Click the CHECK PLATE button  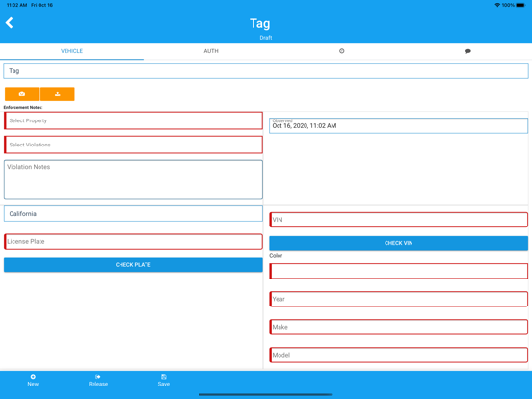[133, 265]
